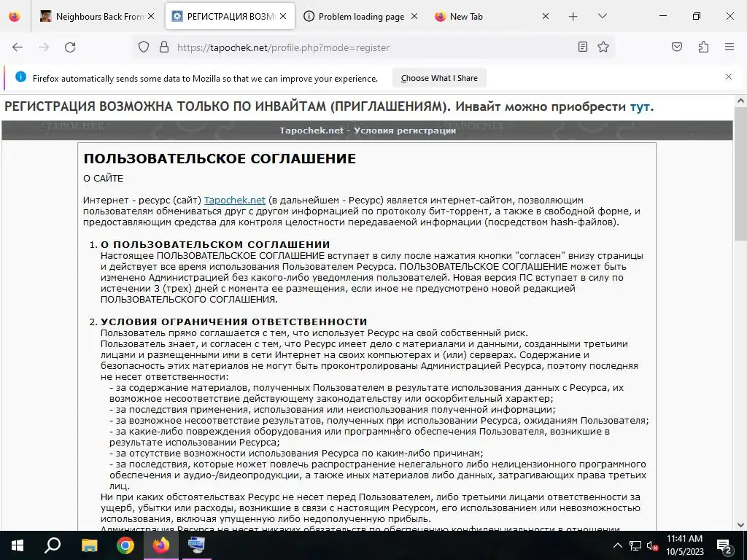Image resolution: width=747 pixels, height=560 pixels.
Task: Dismiss the Firefox data notification bar
Action: [729, 77]
